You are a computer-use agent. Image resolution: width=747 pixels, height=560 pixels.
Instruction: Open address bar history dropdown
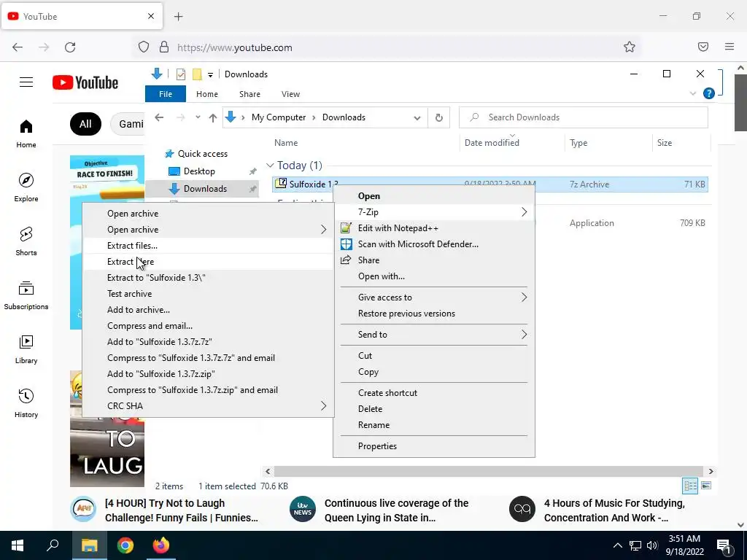click(x=417, y=117)
